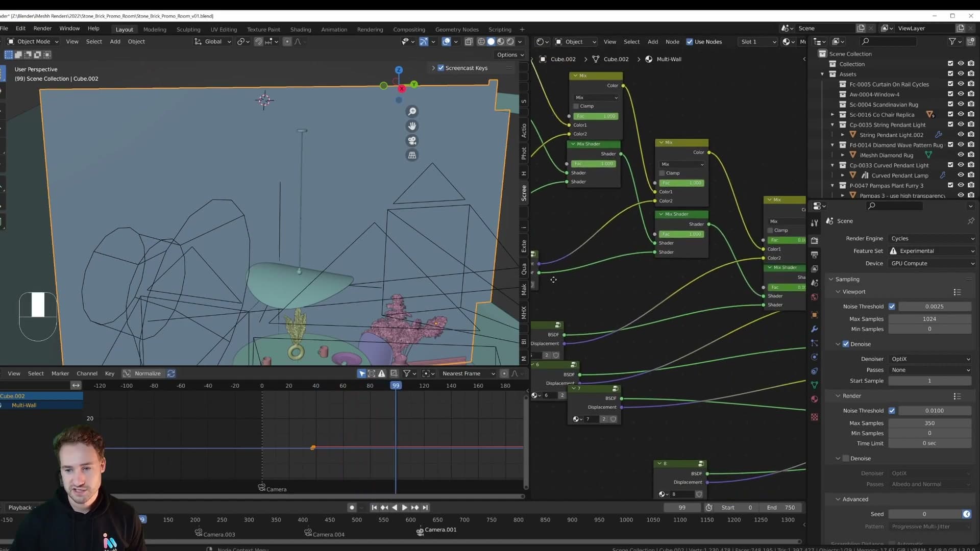Hide Fc-0005 Curtain On Rail Cycles collection
The height and width of the screenshot is (551, 980).
[961, 84]
